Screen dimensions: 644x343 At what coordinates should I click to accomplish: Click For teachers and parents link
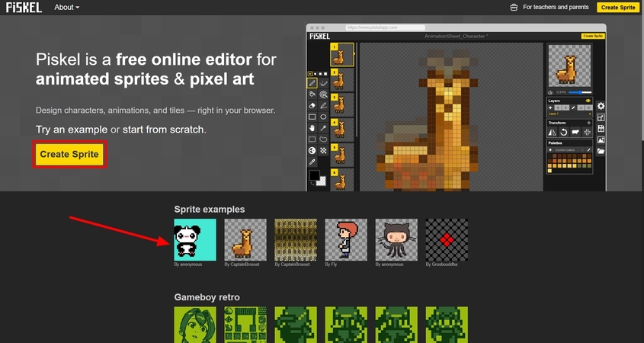[x=556, y=7]
